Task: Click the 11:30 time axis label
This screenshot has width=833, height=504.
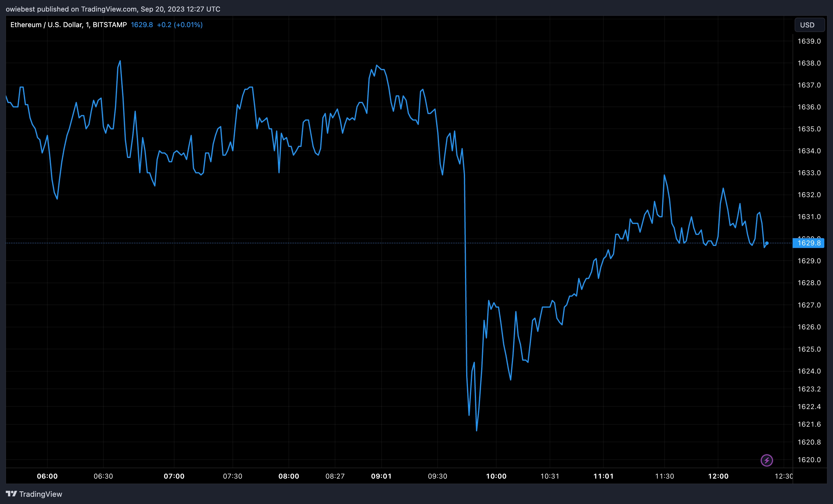Action: (x=665, y=476)
